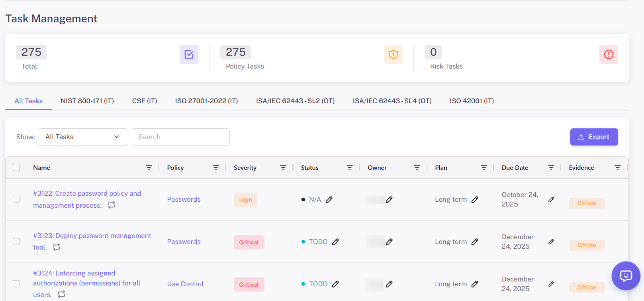Image resolution: width=644 pixels, height=301 pixels.
Task: Click recurrence icon on task #3123
Action: point(57,247)
